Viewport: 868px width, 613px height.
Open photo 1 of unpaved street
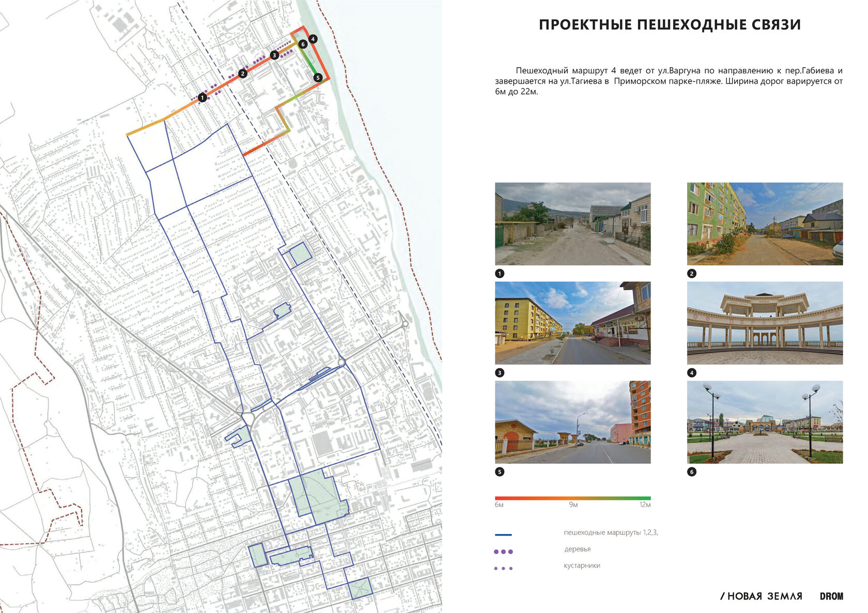[x=572, y=224]
